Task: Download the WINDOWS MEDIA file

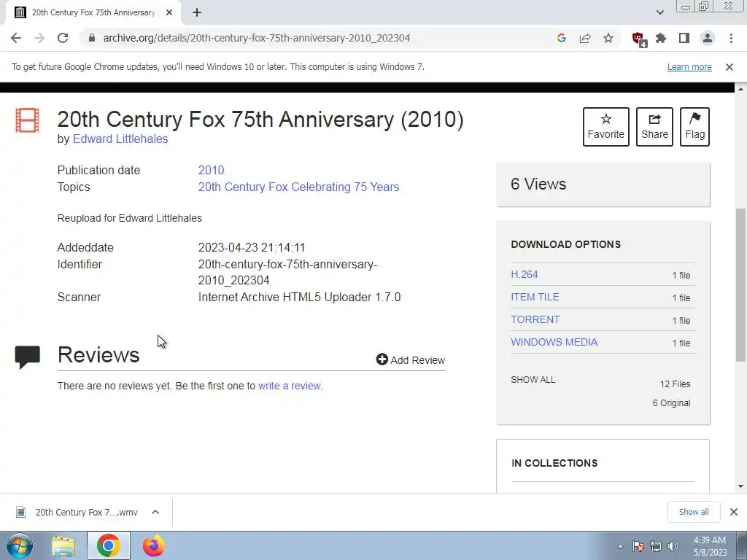Action: 554,343
